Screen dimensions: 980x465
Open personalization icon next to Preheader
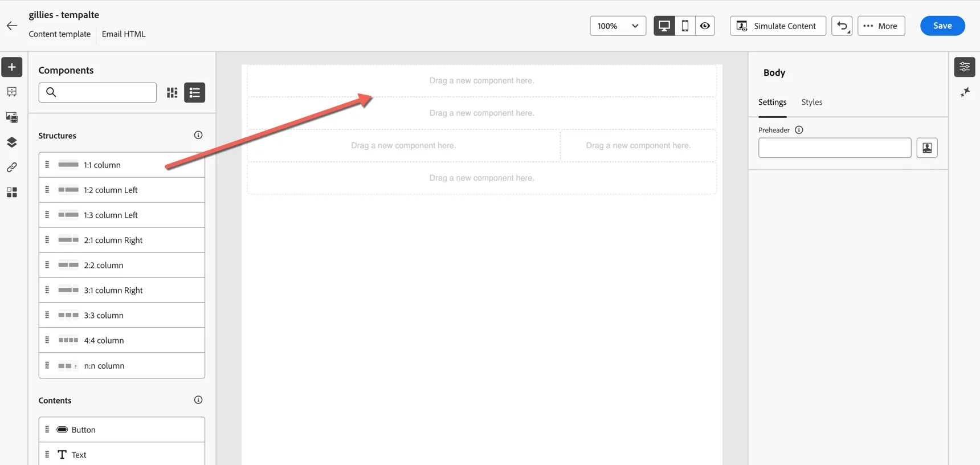(928, 148)
